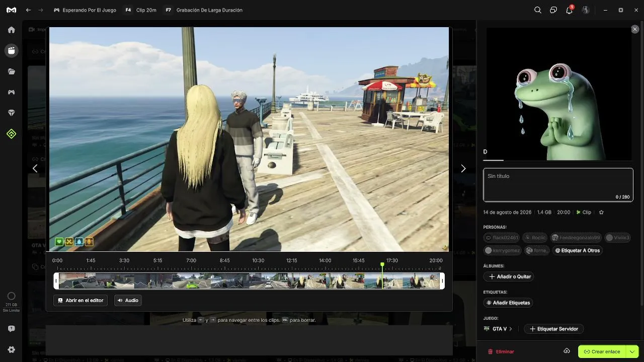The image size is (644, 362).
Task: Click the 1.4 GB file size text
Action: 544,212
